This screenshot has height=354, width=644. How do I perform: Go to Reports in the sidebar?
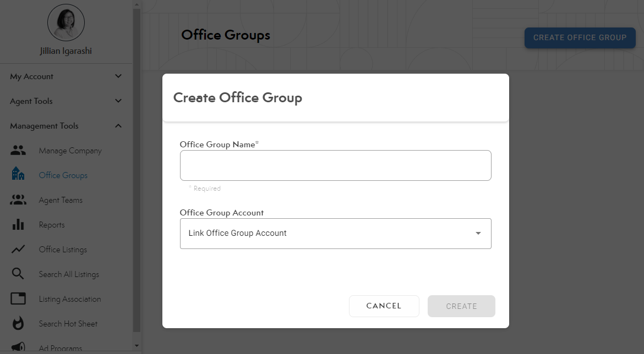pos(52,225)
